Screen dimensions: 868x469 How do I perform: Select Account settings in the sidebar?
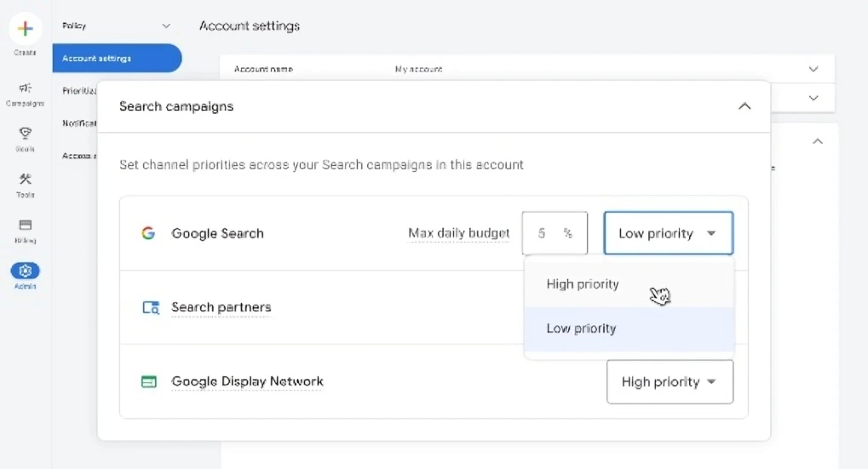[x=117, y=58]
